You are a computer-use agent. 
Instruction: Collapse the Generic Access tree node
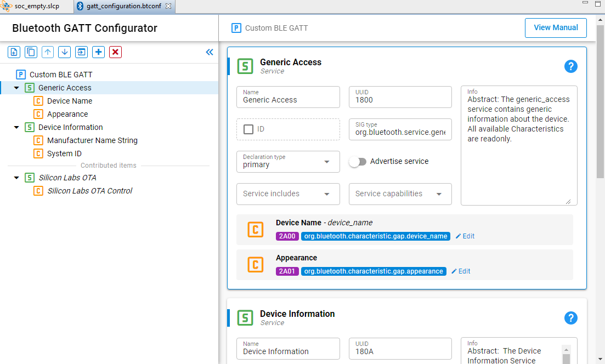[16, 87]
